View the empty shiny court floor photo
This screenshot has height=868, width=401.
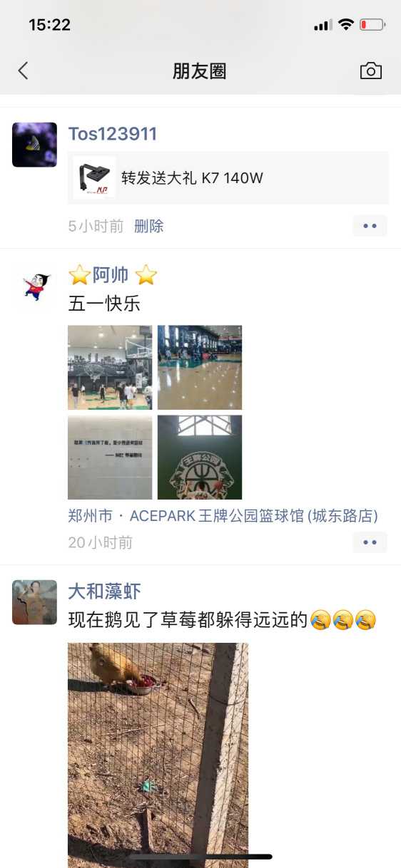coord(200,367)
